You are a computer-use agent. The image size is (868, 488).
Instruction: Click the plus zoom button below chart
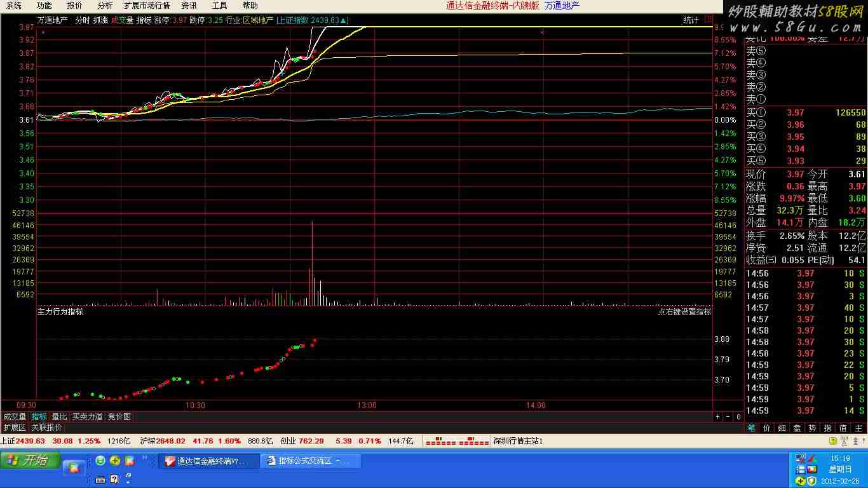pyautogui.click(x=717, y=417)
